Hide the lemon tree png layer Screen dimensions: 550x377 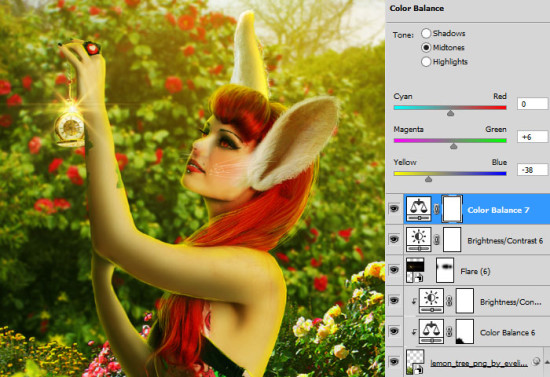coord(394,362)
